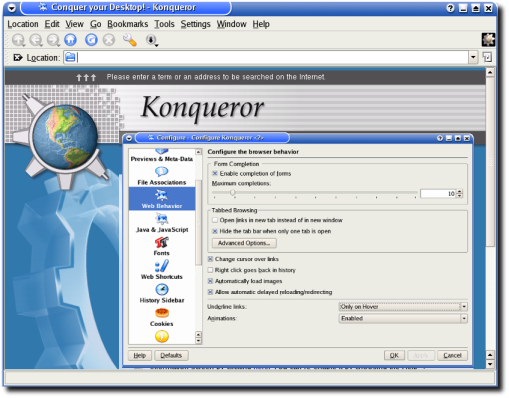Open the Go menu
509x398 pixels.
[x=96, y=24]
